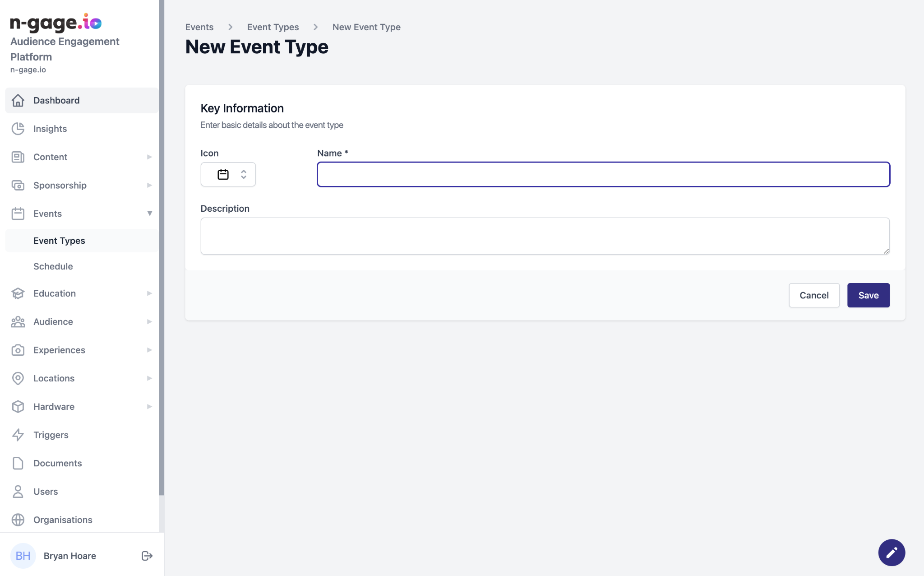Click the Organisations globe icon
The image size is (924, 576).
tap(18, 520)
